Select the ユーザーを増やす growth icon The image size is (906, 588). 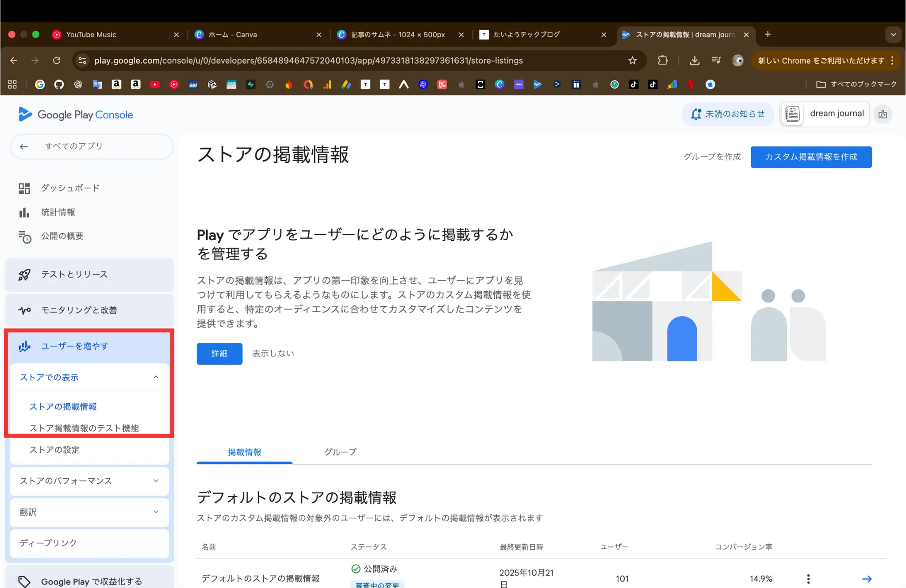pos(24,346)
